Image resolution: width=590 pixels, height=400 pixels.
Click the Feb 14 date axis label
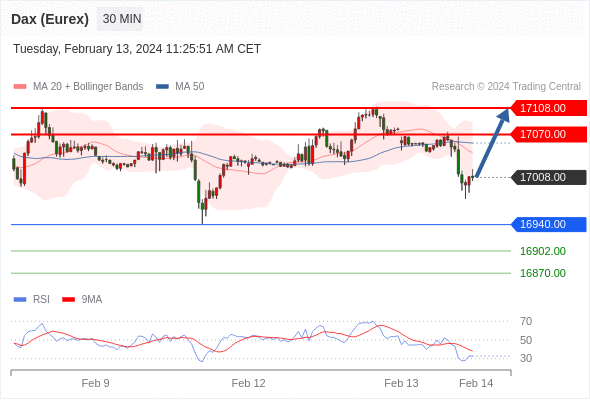(476, 383)
